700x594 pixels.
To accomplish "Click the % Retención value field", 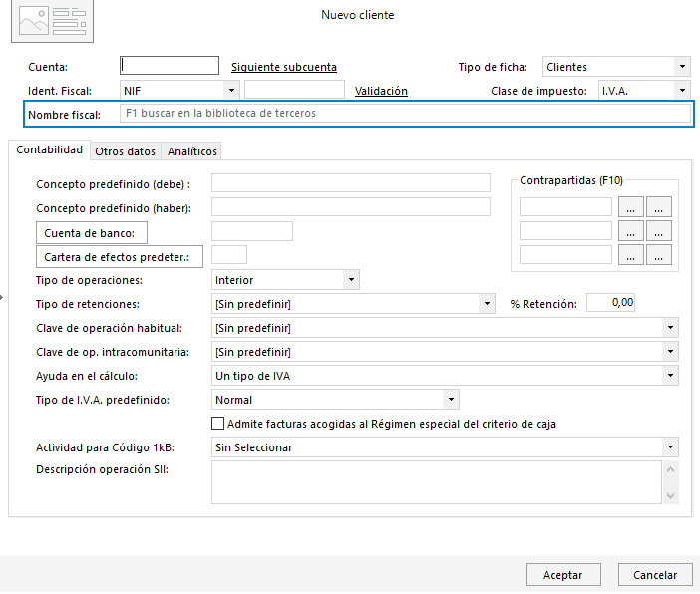I will 610,303.
